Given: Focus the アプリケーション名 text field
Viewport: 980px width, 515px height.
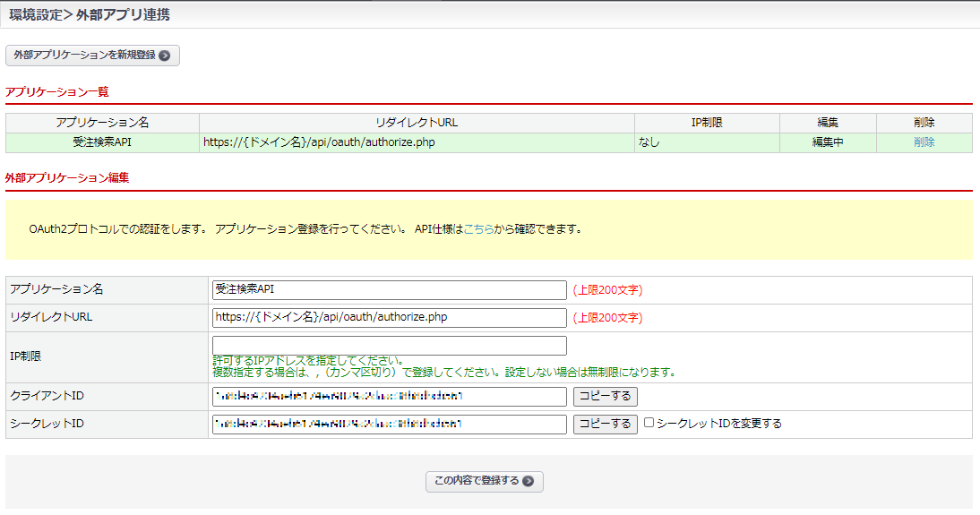Looking at the screenshot, I should pyautogui.click(x=389, y=290).
